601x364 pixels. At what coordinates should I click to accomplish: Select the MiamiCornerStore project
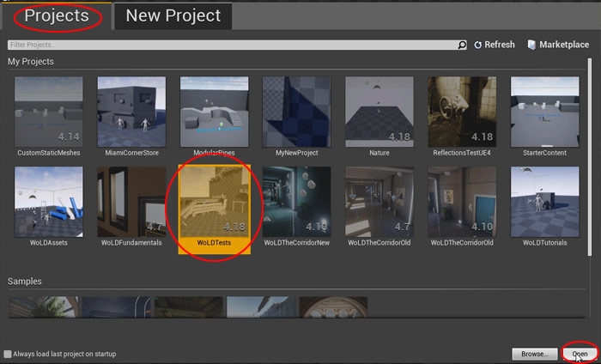click(131, 111)
